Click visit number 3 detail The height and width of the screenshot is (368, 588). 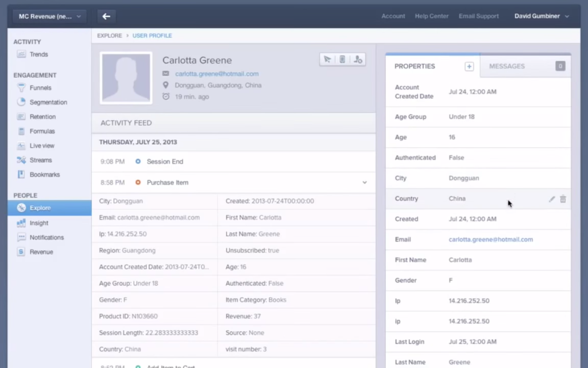(x=246, y=349)
